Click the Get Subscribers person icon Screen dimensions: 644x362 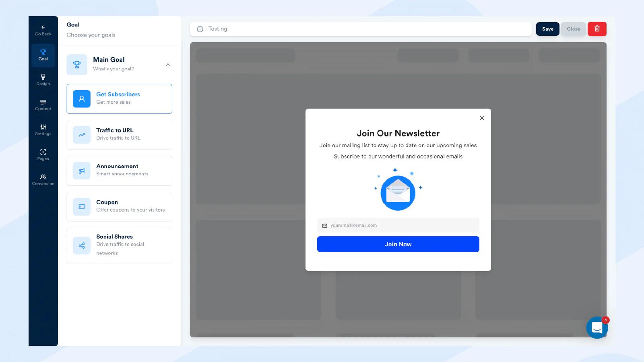point(82,99)
